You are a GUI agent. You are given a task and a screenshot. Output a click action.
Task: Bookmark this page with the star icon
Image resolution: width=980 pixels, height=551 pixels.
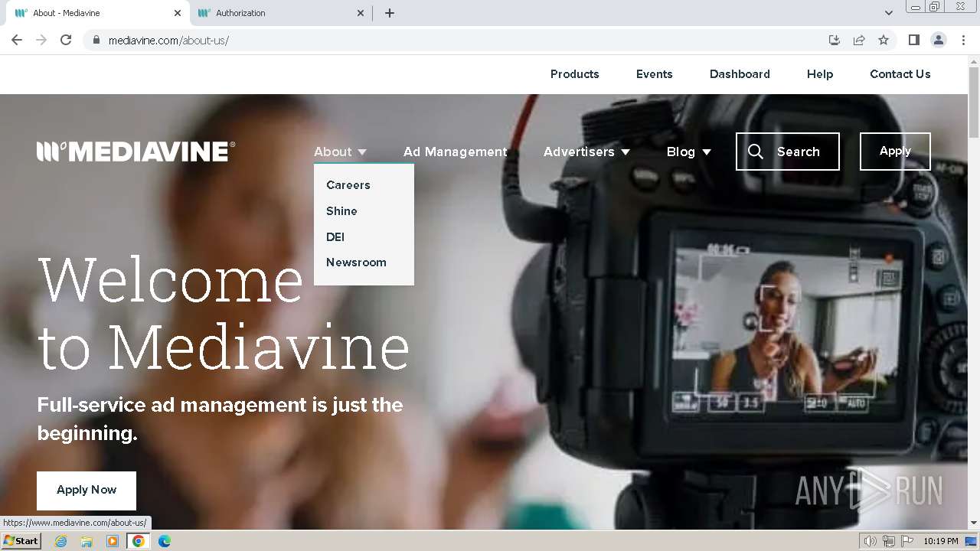884,40
